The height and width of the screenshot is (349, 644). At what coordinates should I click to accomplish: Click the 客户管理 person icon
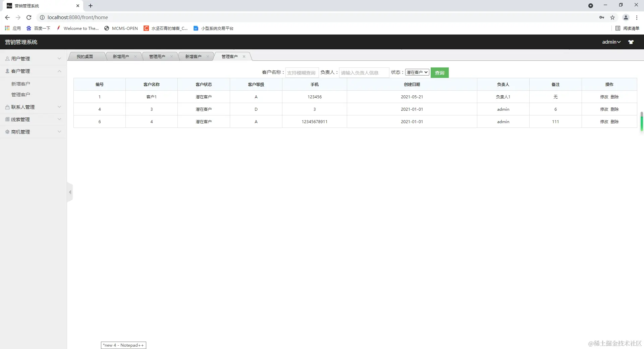(x=7, y=71)
